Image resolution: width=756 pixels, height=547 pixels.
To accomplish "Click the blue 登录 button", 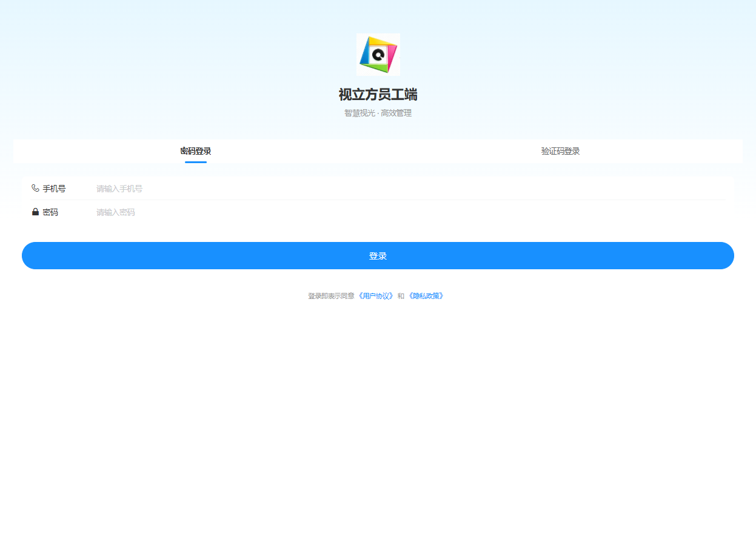I will 378,255.
